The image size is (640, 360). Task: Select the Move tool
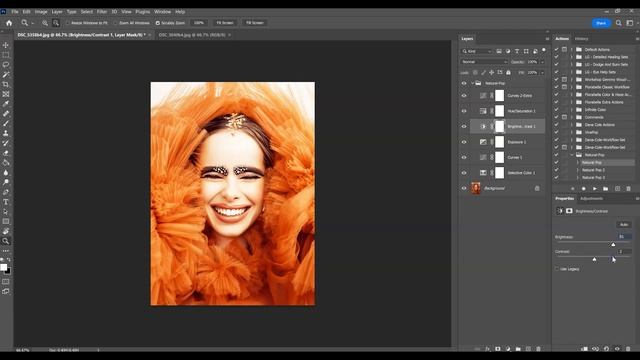6,45
